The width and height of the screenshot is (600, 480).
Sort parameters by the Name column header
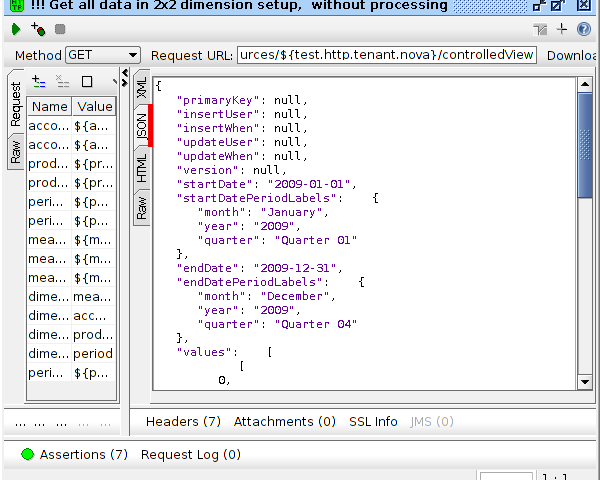[49, 106]
